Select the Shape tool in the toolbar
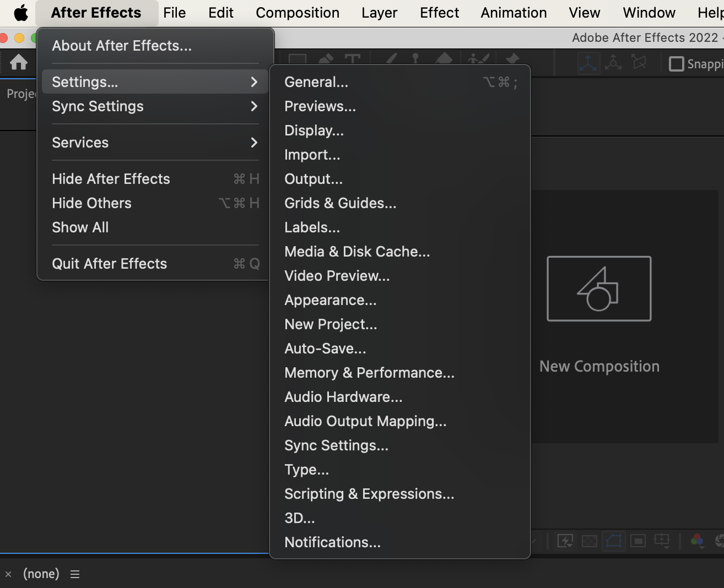 (298, 58)
